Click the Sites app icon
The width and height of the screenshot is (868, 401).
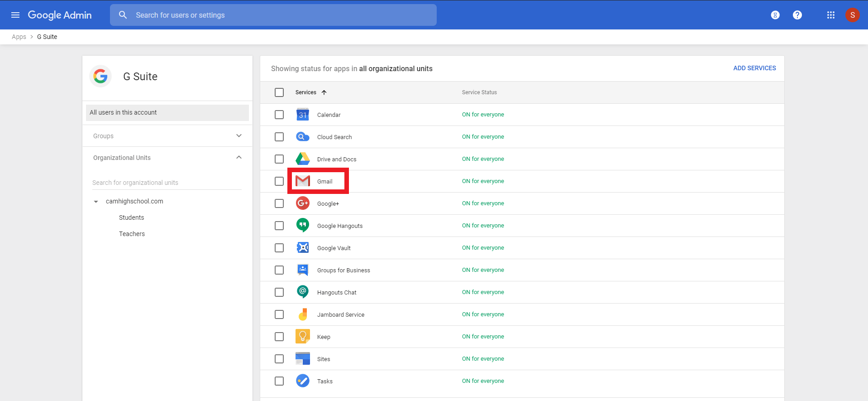click(303, 359)
